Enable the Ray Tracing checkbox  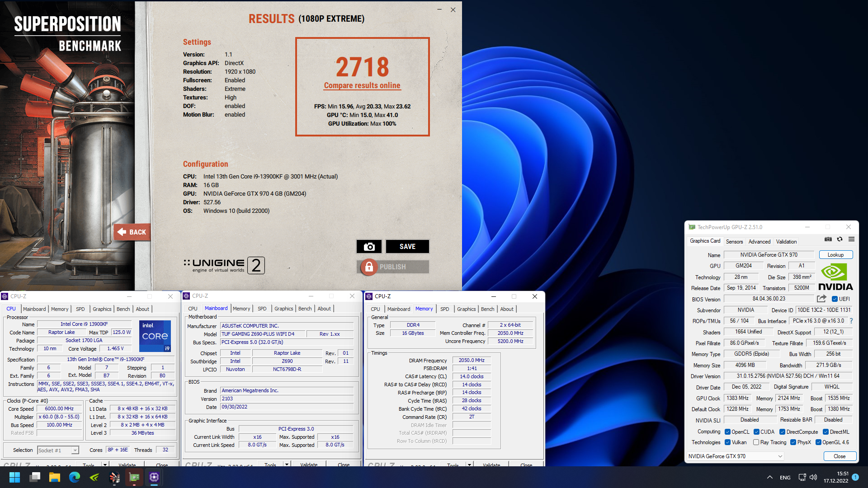point(756,442)
